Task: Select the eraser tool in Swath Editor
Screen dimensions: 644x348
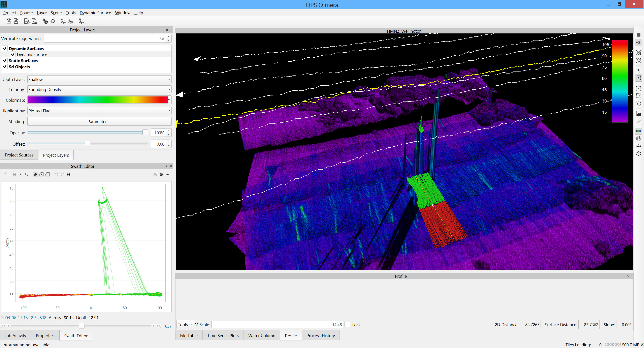Action: 35,174
